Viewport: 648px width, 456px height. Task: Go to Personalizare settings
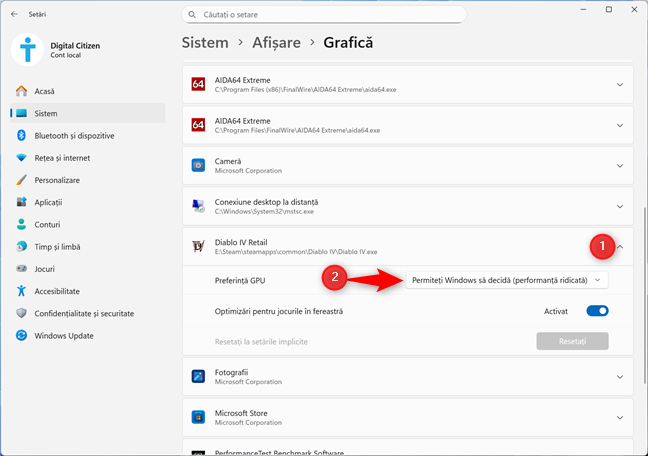click(57, 180)
